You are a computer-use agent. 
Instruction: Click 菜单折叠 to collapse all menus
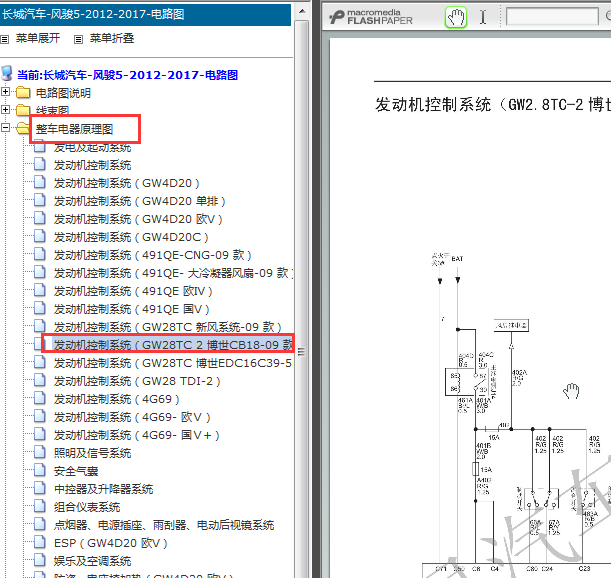coord(112,38)
